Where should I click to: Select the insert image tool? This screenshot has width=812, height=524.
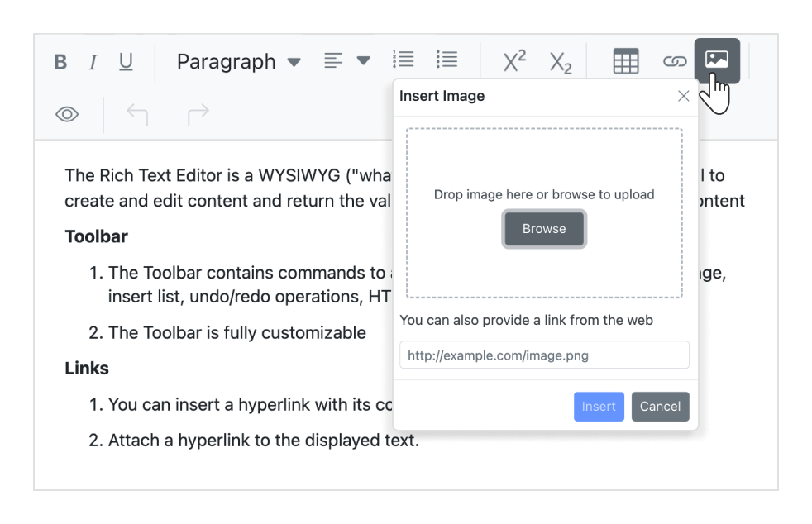coord(717,60)
